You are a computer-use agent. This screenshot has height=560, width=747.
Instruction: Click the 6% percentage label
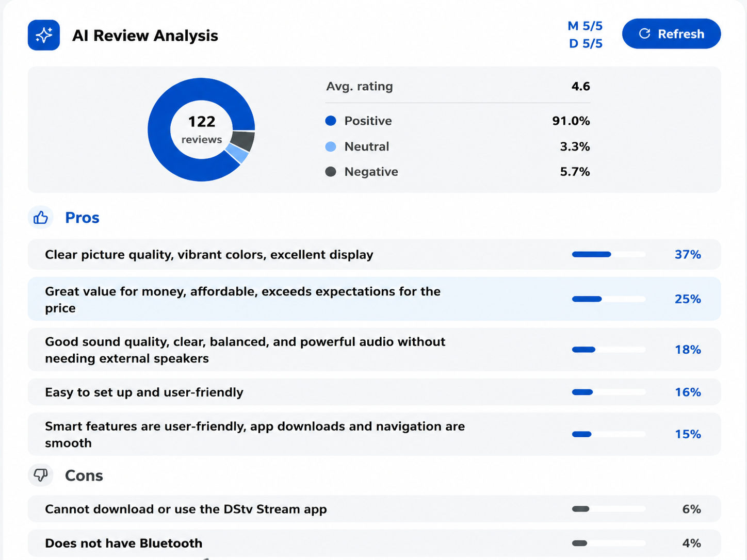click(691, 509)
